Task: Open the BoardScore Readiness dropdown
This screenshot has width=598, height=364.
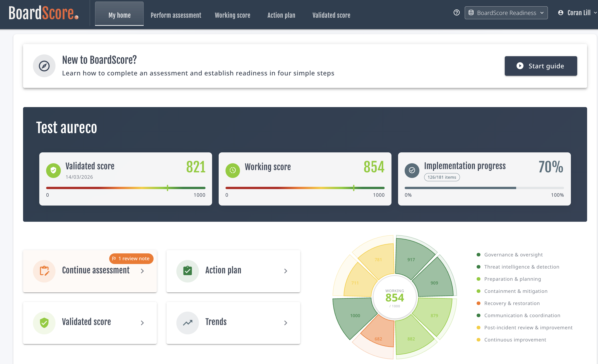Action: pyautogui.click(x=506, y=13)
